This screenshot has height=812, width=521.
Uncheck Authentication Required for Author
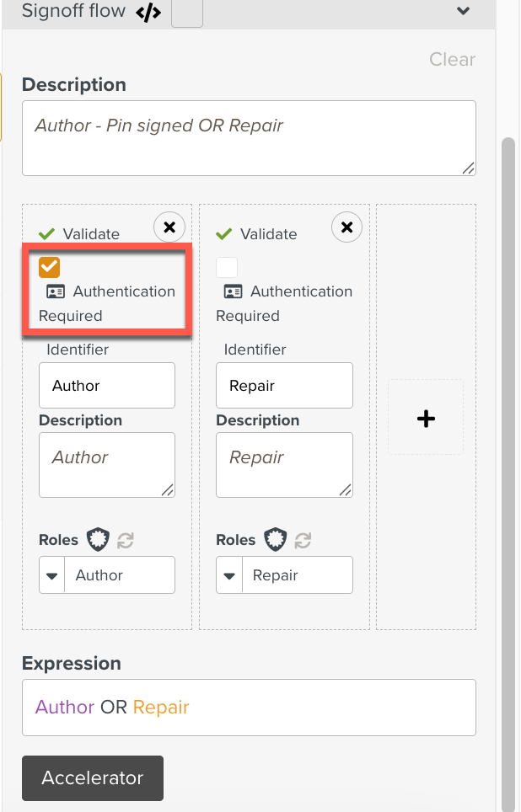click(48, 266)
